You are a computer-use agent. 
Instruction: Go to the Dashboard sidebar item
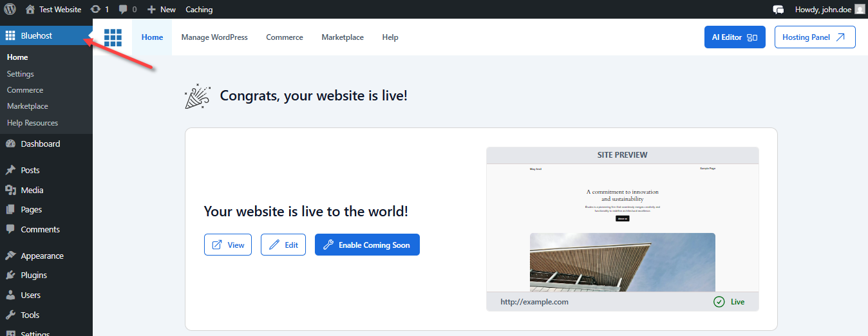click(46, 144)
